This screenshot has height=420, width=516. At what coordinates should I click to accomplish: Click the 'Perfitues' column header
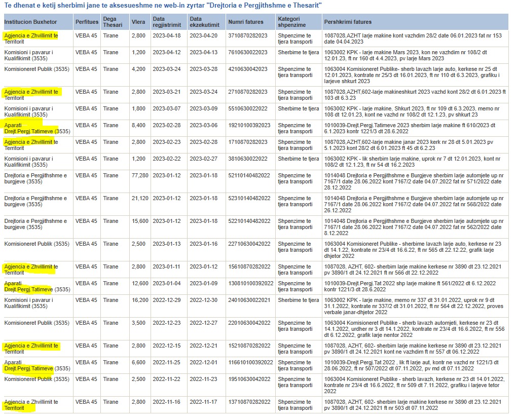87,22
